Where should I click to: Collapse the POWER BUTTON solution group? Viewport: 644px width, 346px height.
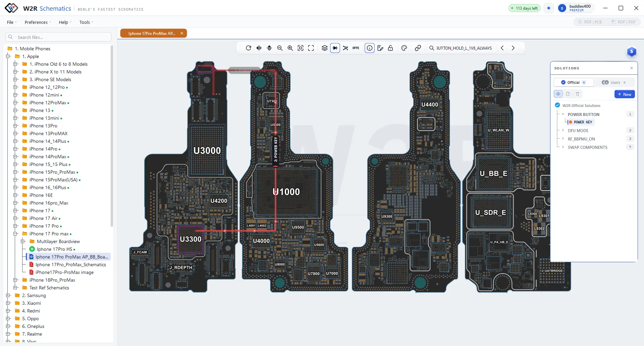[563, 114]
